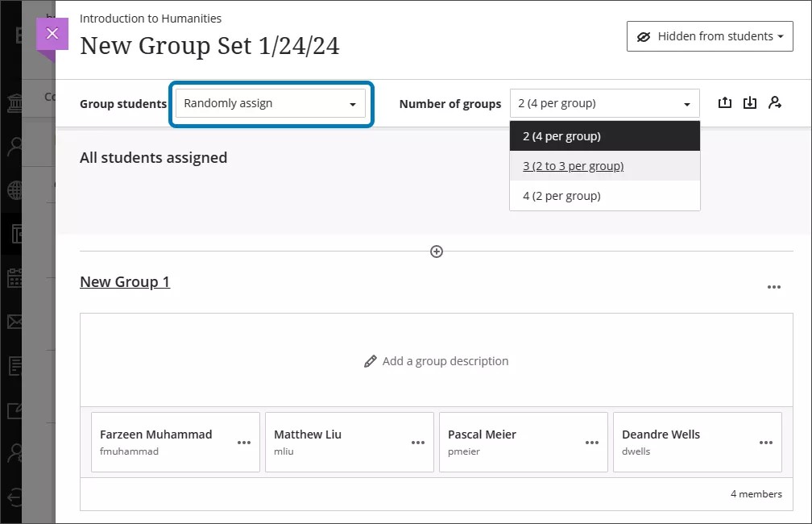Open the profile icon in the sidebar

click(14, 146)
